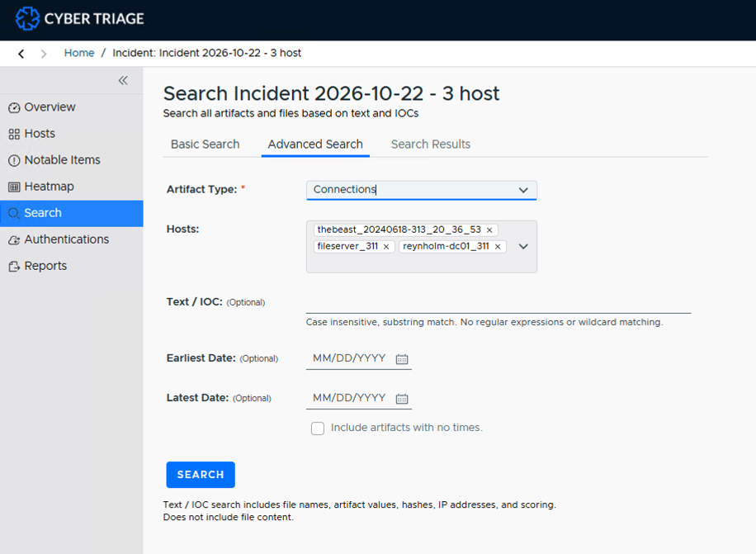Remove thebeast_20240618-313_20_36_53 host chip
Viewport: 756px width, 554px height.
[489, 230]
